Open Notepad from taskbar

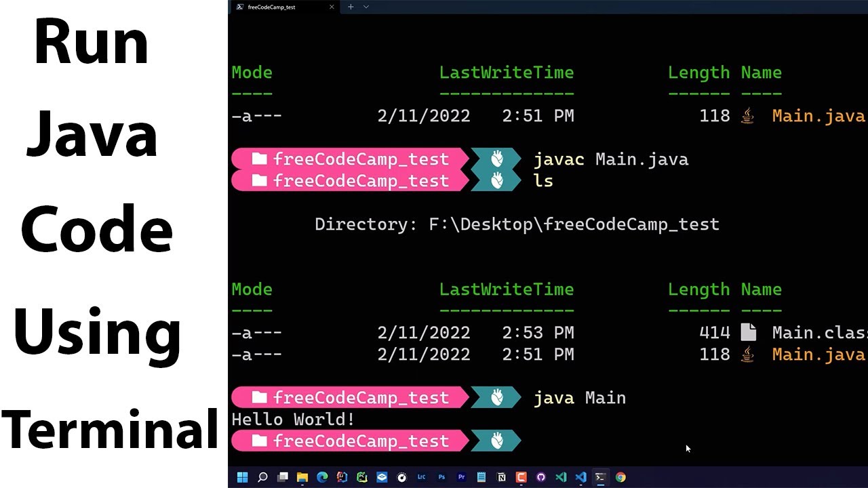[481, 477]
